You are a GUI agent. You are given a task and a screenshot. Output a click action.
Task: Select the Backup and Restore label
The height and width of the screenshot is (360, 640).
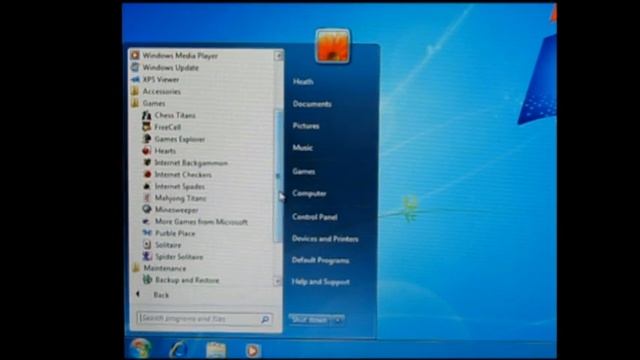pyautogui.click(x=187, y=280)
